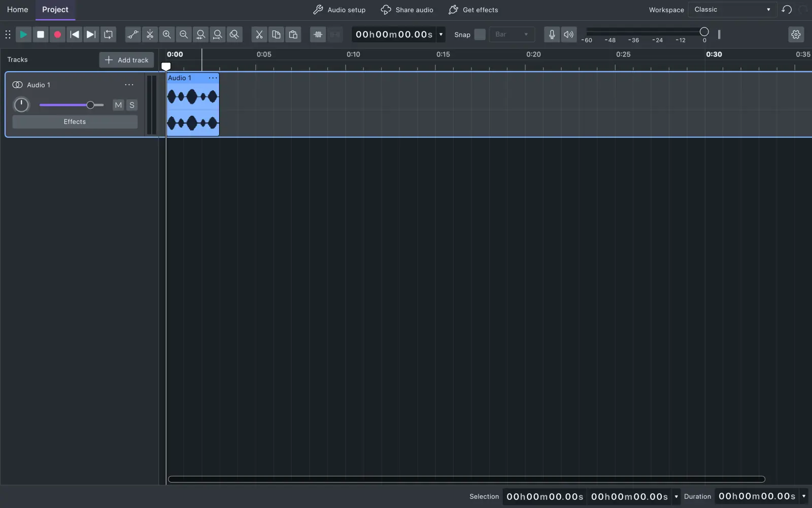This screenshot has width=812, height=508.
Task: Open the Audio 1 clip options menu
Action: [213, 78]
